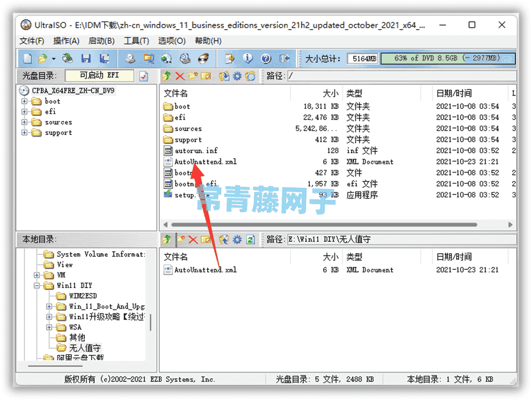Select the 其他 folder in the local tree
Image resolution: width=532 pixels, height=400 pixels.
[x=77, y=337]
